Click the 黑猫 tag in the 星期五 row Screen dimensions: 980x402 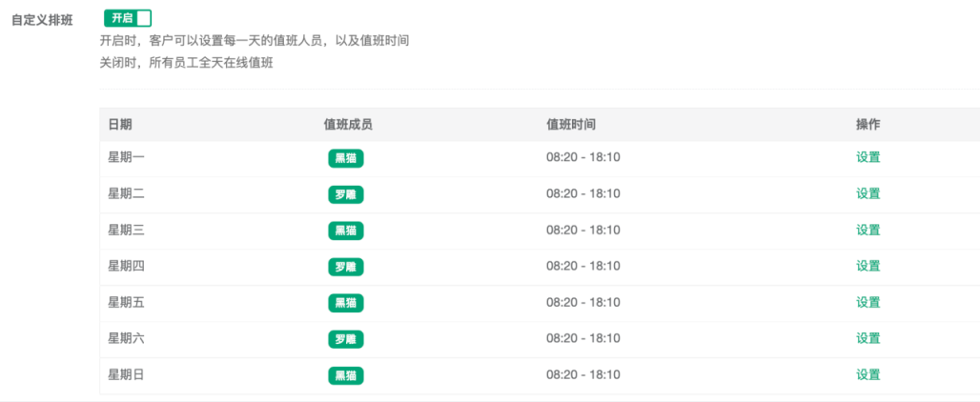(345, 303)
